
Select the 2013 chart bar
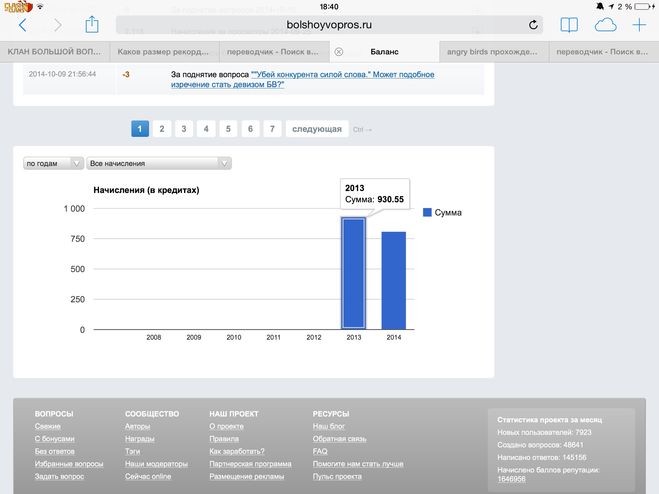353,273
